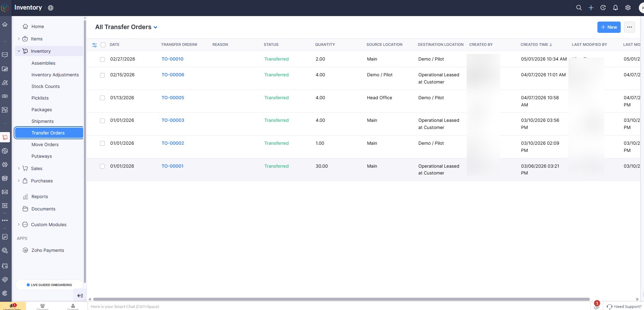Click the Documents folder icon

click(25, 209)
